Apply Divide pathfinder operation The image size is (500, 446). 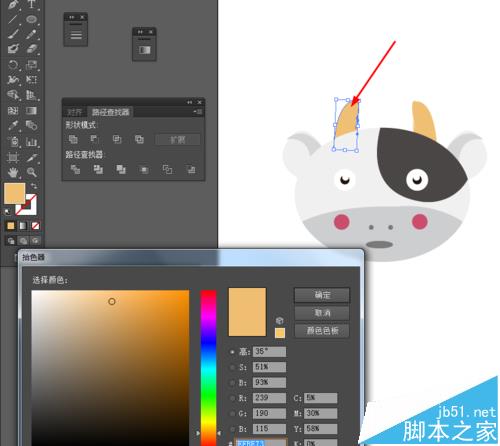pyautogui.click(x=75, y=170)
